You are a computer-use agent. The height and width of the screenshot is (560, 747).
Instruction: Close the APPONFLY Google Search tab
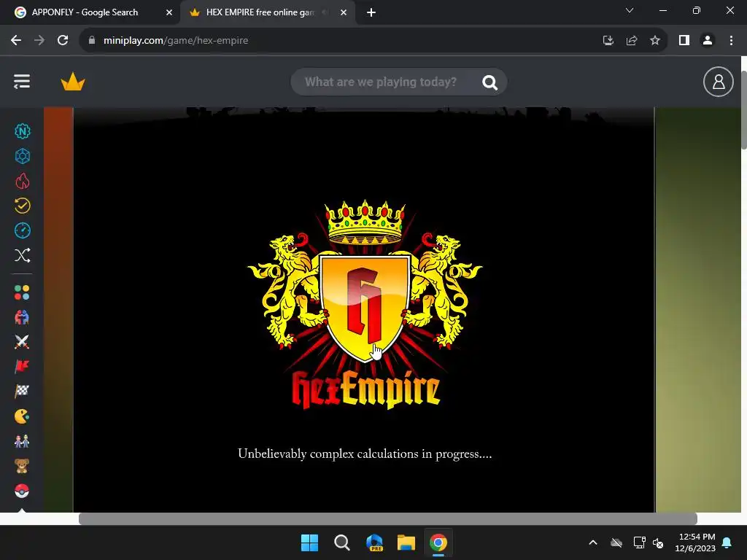point(169,12)
